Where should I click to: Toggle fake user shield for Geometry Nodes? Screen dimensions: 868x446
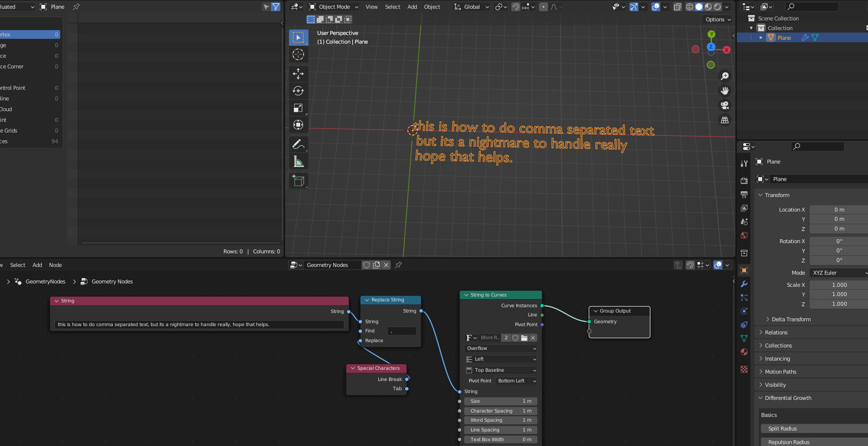[x=367, y=265]
